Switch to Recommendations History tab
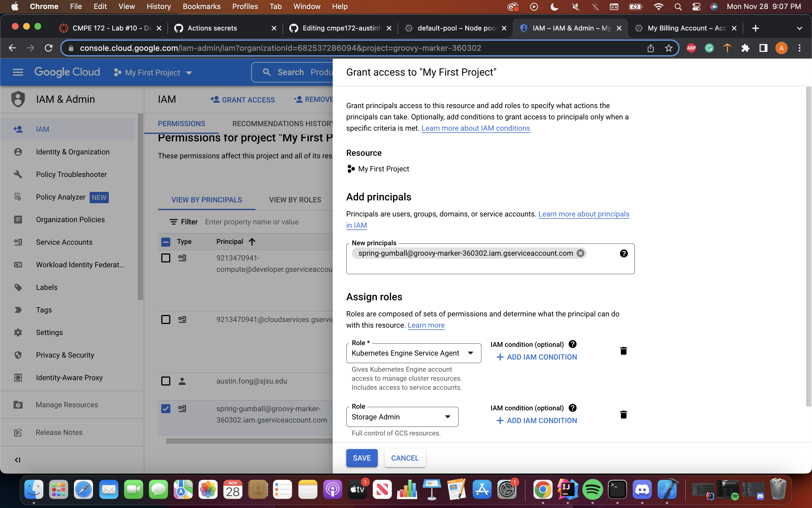 tap(283, 124)
